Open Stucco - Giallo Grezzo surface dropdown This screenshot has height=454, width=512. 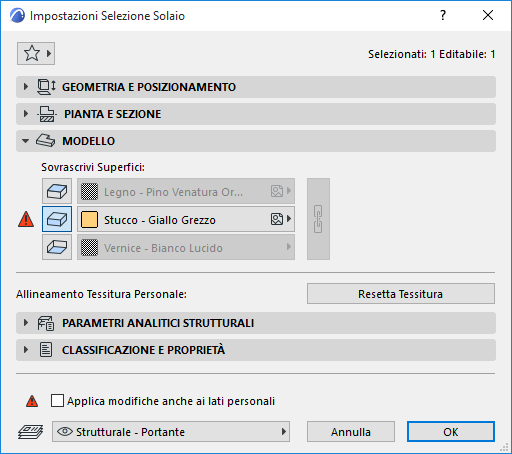tap(186, 219)
